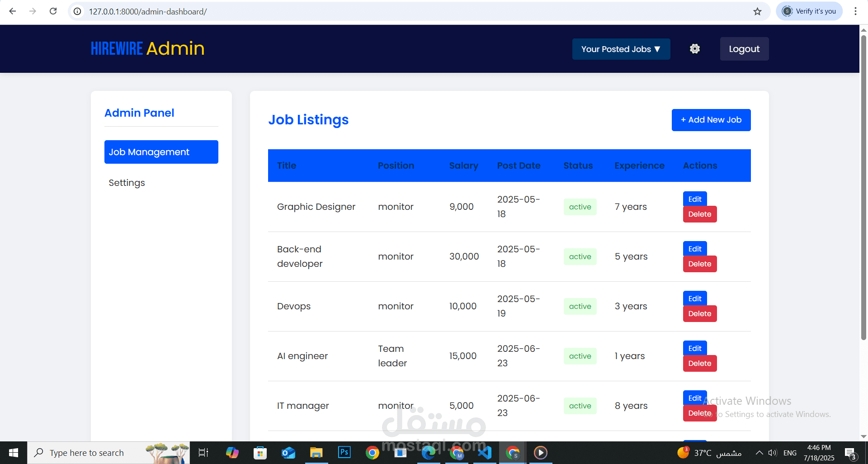The image size is (868, 464).
Task: Open Photoshop from the taskbar
Action: click(344, 452)
